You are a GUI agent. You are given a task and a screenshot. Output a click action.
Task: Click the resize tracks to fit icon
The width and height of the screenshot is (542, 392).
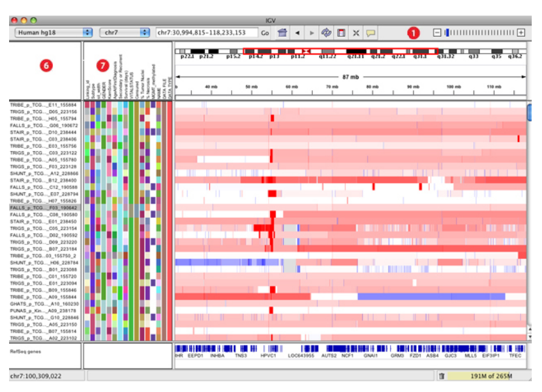(356, 33)
